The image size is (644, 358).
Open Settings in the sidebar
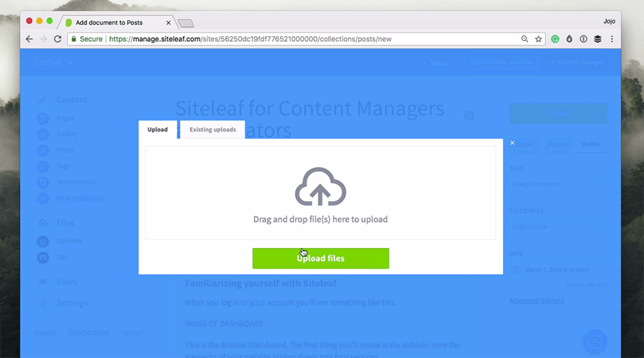[72, 303]
